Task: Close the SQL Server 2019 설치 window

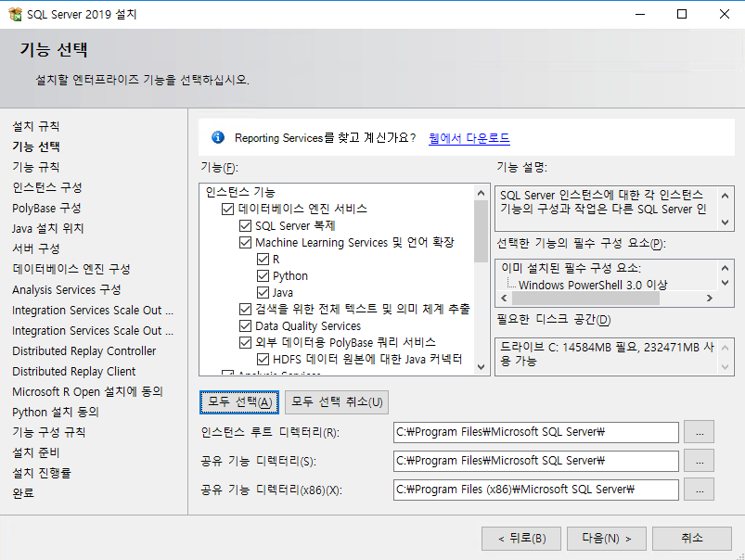Action: pos(724,14)
